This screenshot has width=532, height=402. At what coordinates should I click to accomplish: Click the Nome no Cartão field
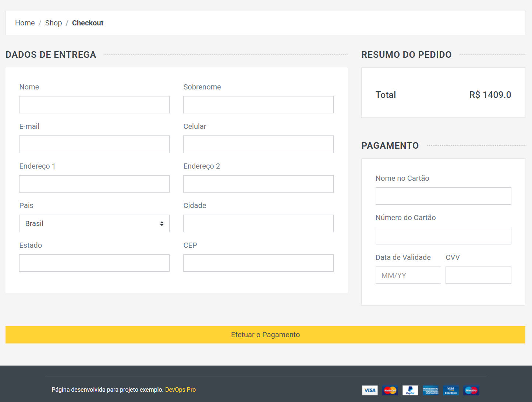point(443,196)
